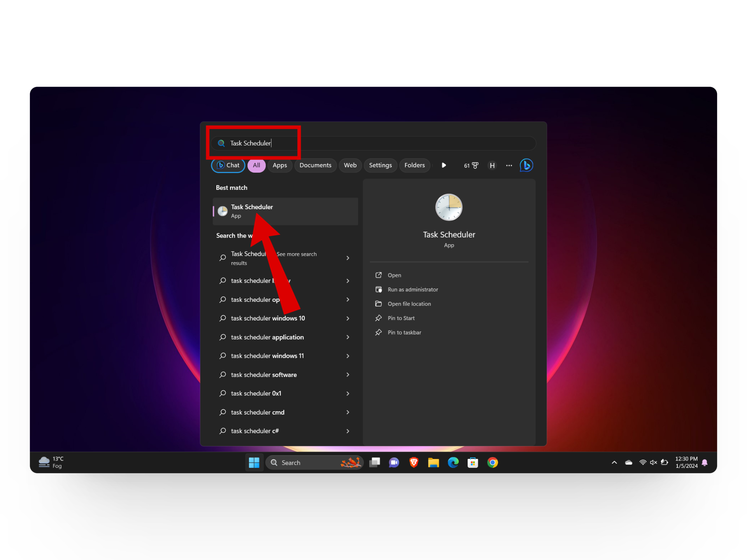The width and height of the screenshot is (747, 560).
Task: Click the notification bell icon
Action: coord(705,462)
